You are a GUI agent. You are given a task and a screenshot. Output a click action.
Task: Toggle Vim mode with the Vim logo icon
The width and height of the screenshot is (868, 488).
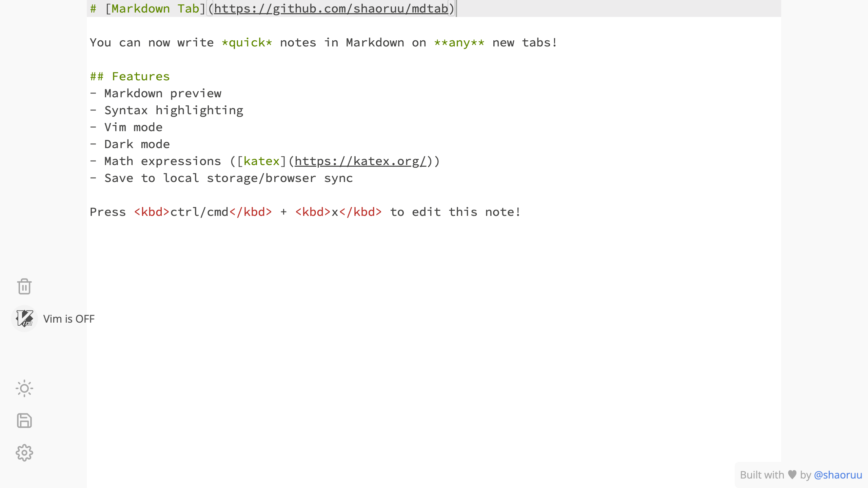click(x=24, y=319)
